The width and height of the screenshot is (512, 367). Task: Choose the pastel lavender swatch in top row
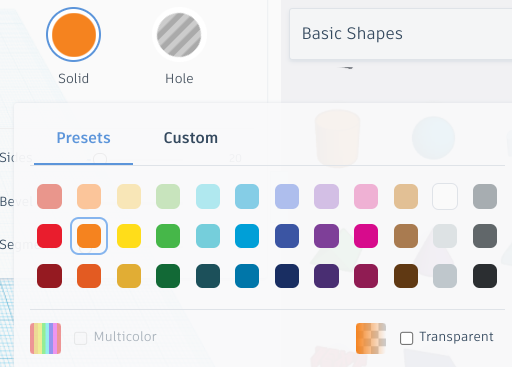pos(326,196)
